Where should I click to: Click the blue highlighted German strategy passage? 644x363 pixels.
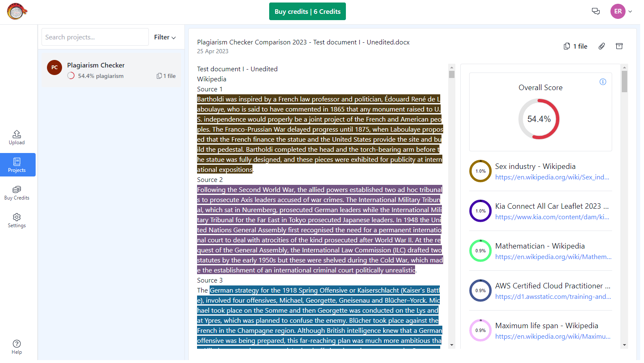coord(319,317)
